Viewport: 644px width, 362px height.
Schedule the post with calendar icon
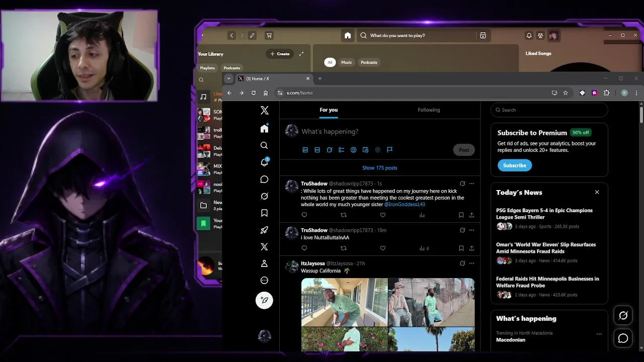365,150
